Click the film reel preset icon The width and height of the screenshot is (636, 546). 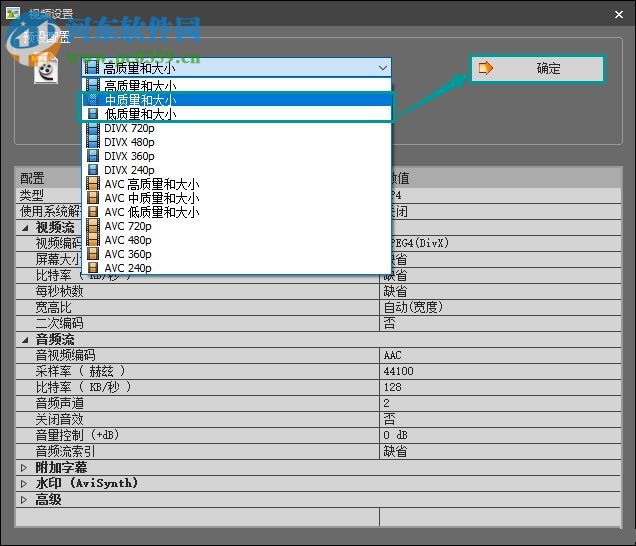click(x=46, y=70)
